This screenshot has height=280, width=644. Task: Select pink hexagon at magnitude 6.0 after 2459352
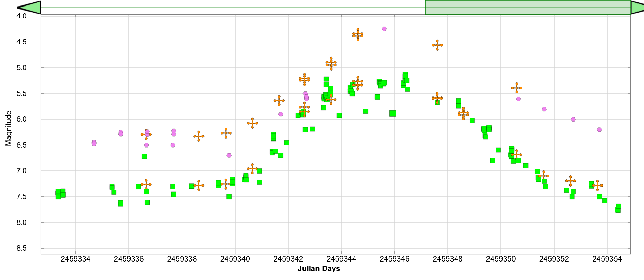click(573, 119)
